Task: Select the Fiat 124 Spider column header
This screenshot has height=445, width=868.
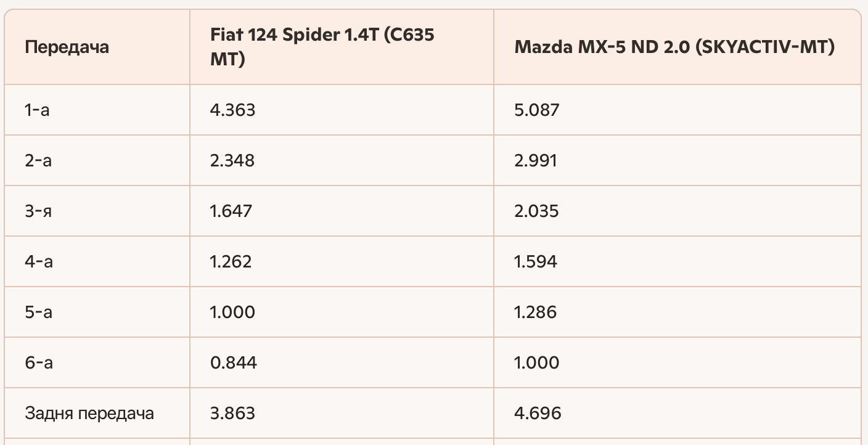Action: (x=322, y=47)
